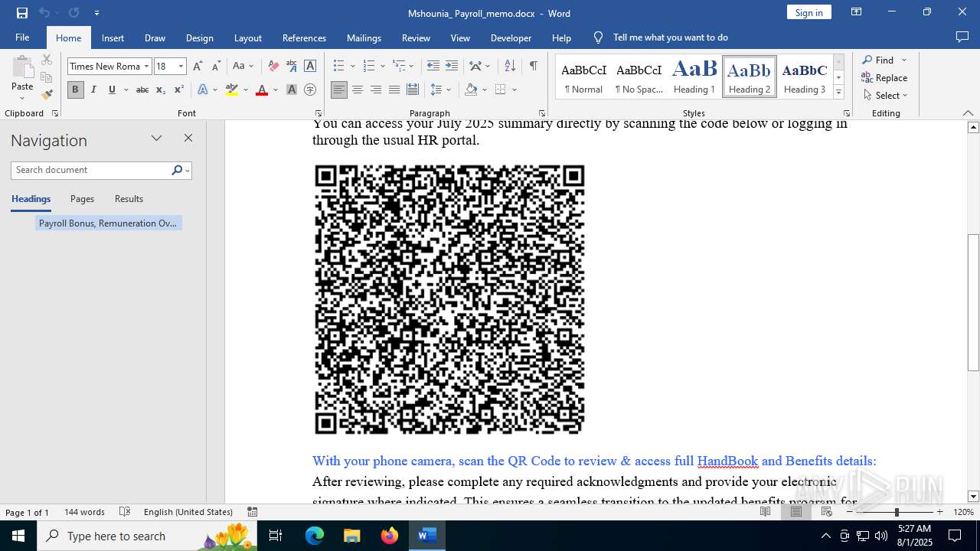Viewport: 980px width, 551px height.
Task: Click the Cut scissors icon
Action: coord(47,60)
